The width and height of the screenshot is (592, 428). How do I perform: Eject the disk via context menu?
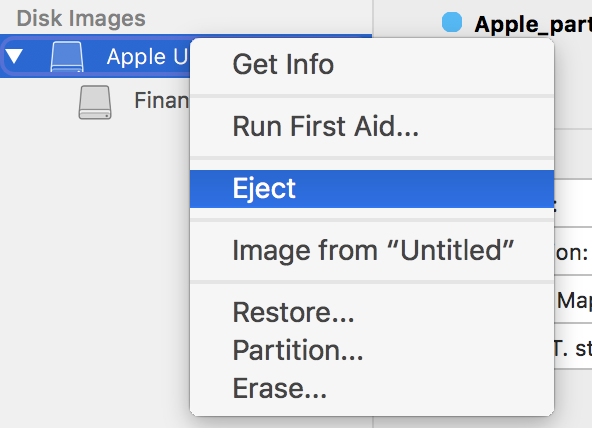tap(372, 189)
